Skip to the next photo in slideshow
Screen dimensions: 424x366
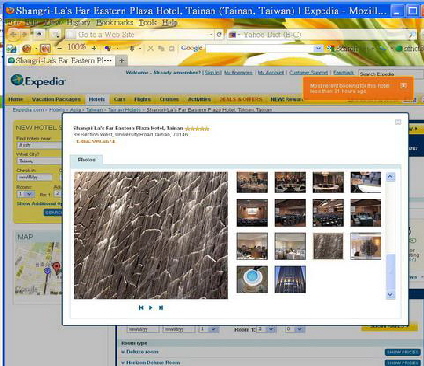click(161, 308)
